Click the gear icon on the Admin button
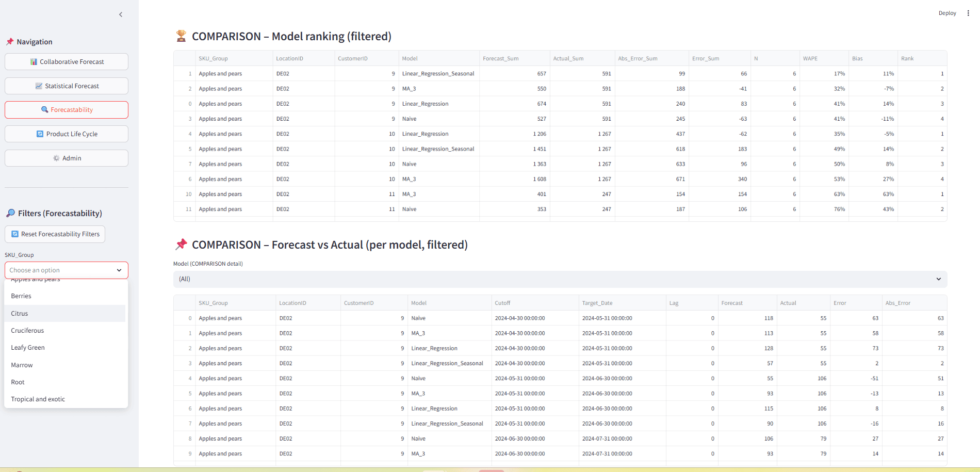This screenshot has height=472, width=980. (56, 158)
